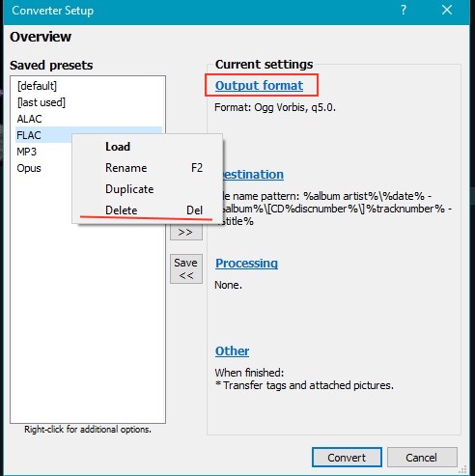Select the Opus preset
Viewport: 475px width, 476px height.
point(29,168)
